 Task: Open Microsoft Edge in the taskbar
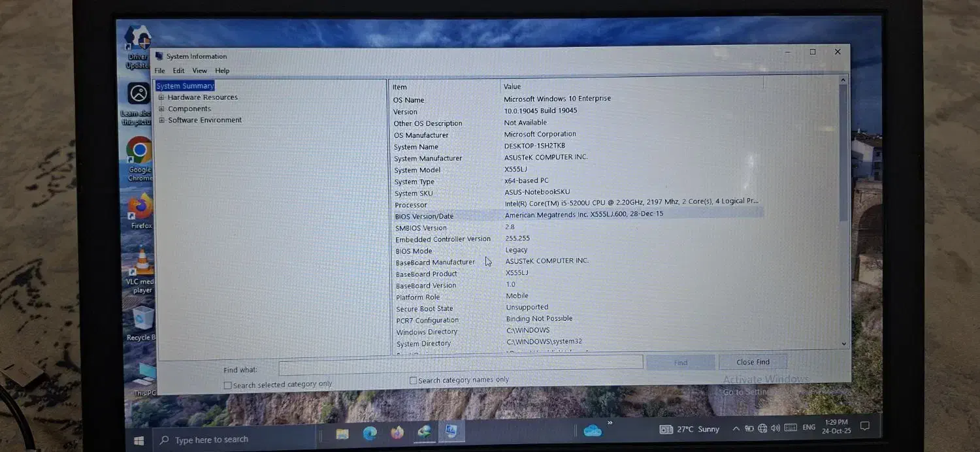point(370,433)
